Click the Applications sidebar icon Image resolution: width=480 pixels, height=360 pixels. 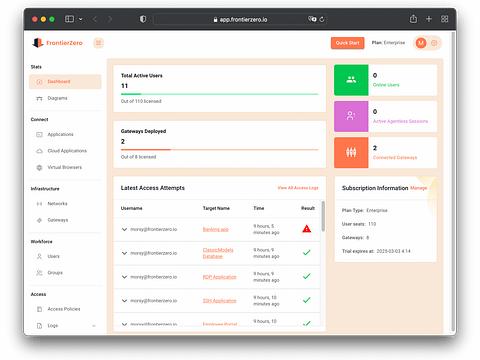(x=39, y=134)
